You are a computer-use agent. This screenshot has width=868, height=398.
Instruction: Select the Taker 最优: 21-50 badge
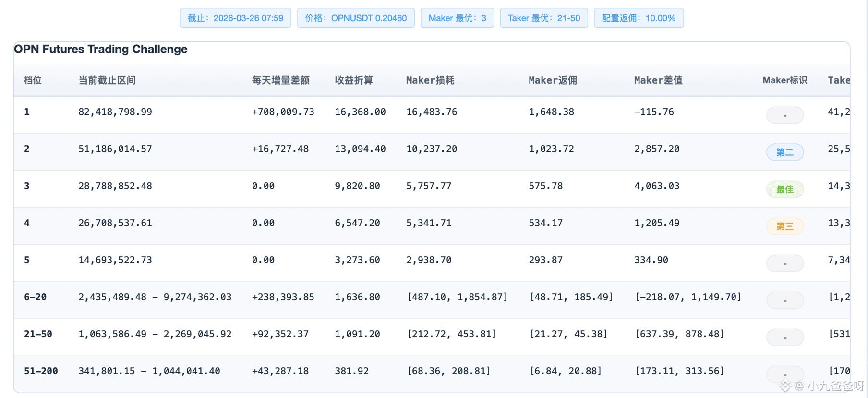pyautogui.click(x=544, y=18)
